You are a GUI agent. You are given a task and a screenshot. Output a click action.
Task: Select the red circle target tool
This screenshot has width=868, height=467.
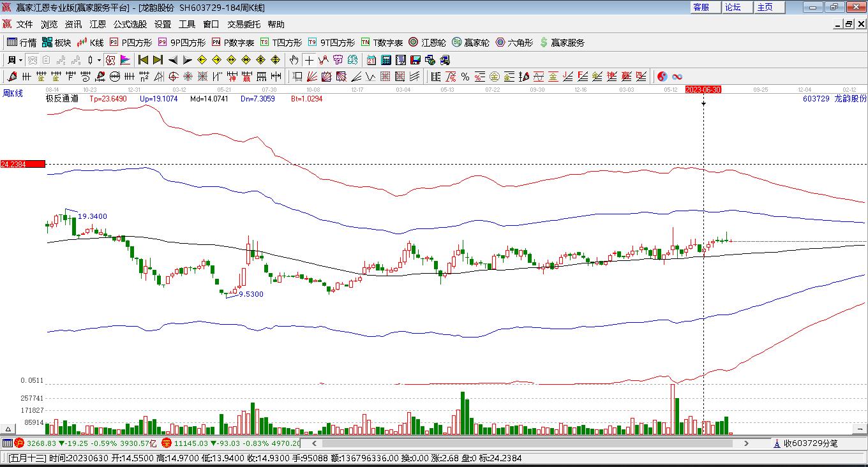(x=174, y=77)
